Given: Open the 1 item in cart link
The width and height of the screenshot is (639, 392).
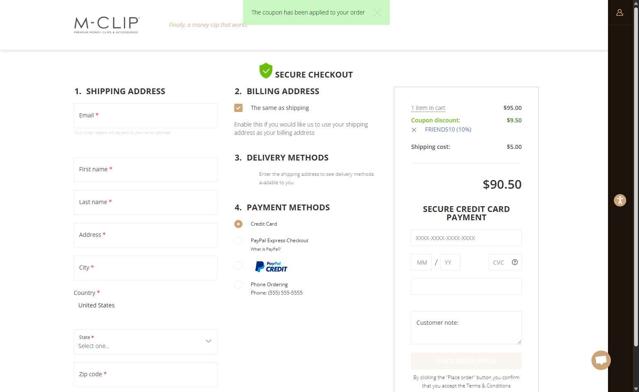Looking at the screenshot, I should pos(428,108).
